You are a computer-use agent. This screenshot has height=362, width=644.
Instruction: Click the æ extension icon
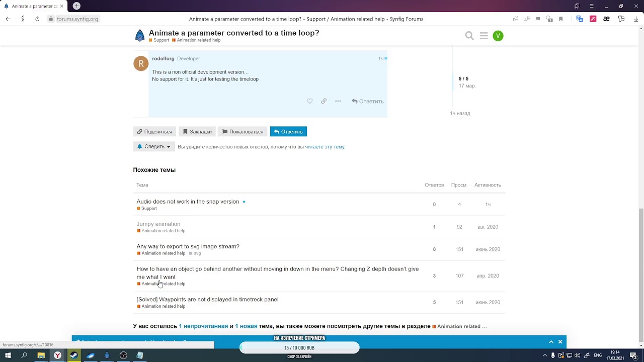pos(606,19)
